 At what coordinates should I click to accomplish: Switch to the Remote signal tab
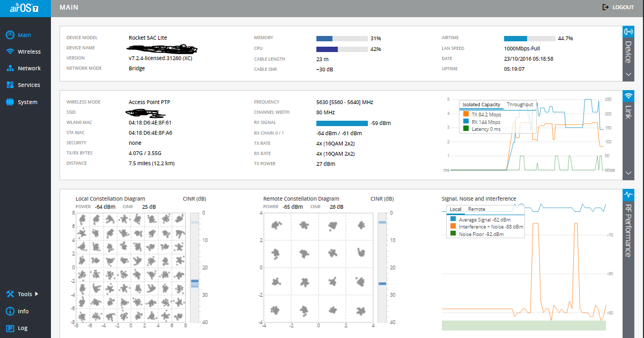coord(476,209)
